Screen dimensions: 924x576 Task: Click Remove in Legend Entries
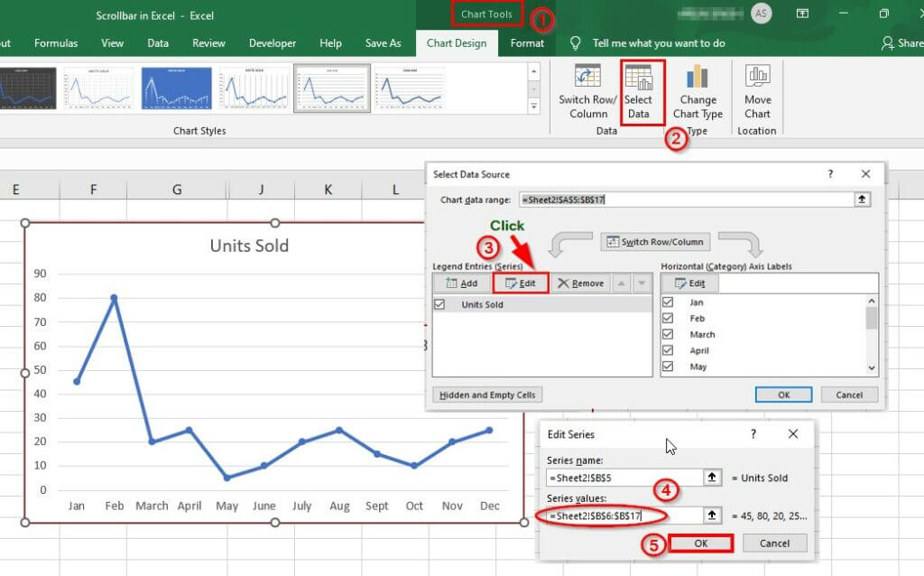[x=581, y=283]
